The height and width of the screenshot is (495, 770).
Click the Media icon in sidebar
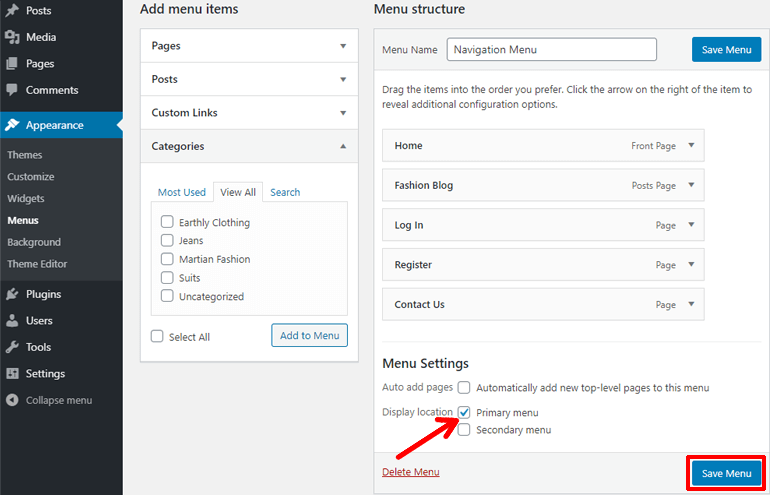tap(12, 37)
